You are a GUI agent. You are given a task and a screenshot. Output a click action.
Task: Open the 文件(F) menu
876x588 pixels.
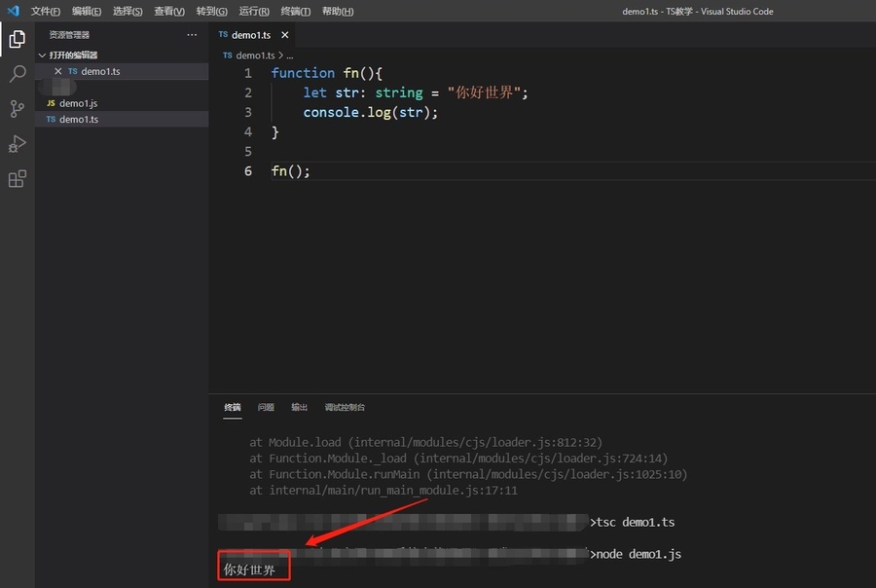(x=45, y=12)
